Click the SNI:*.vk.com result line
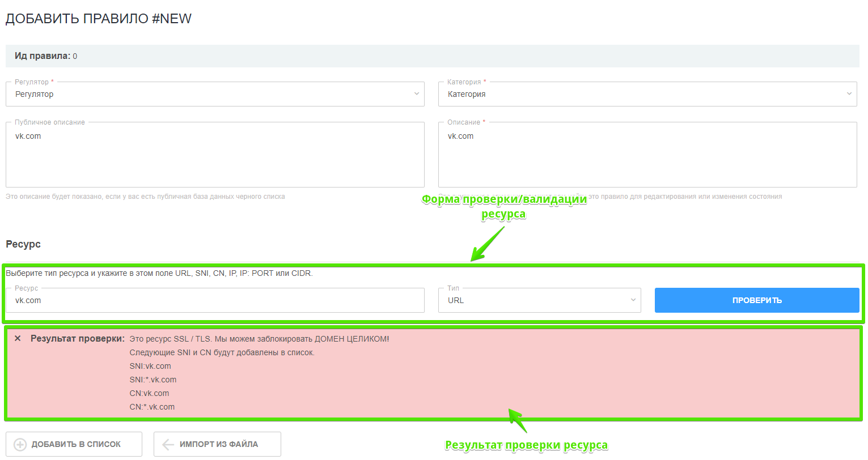Screen dimensions: 868x460 [x=153, y=380]
